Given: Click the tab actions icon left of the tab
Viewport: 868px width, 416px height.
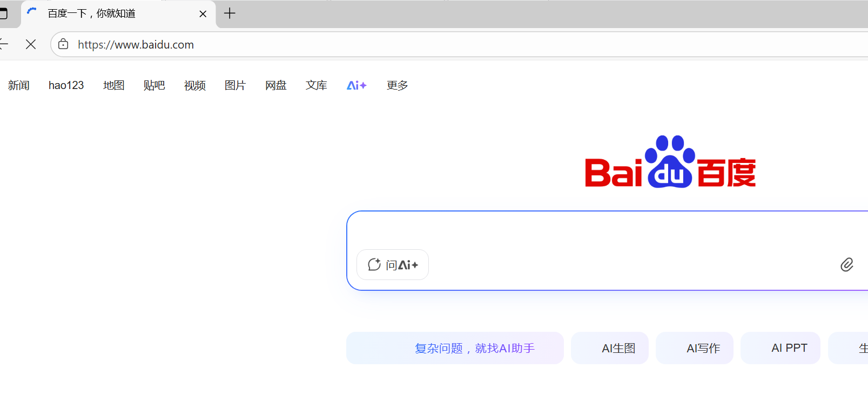Looking at the screenshot, I should click(3, 13).
